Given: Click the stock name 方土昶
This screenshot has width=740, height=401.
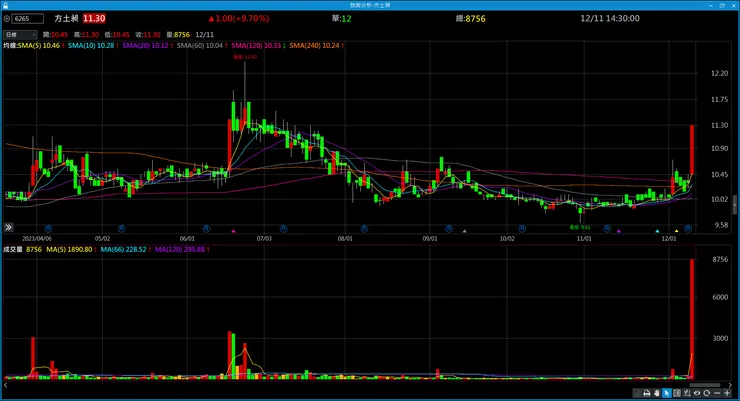Looking at the screenshot, I should (x=66, y=18).
